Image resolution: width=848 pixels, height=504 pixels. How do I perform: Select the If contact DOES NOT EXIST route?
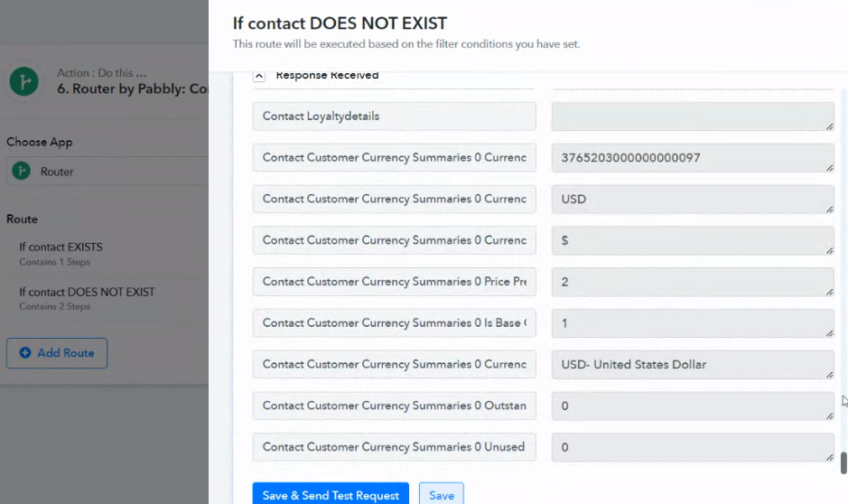click(x=87, y=293)
